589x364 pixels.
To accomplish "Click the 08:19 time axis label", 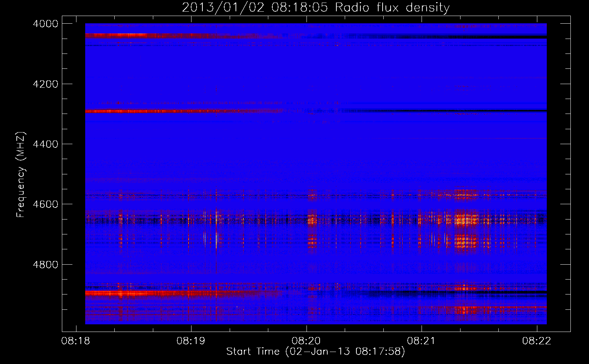I will pyautogui.click(x=191, y=341).
